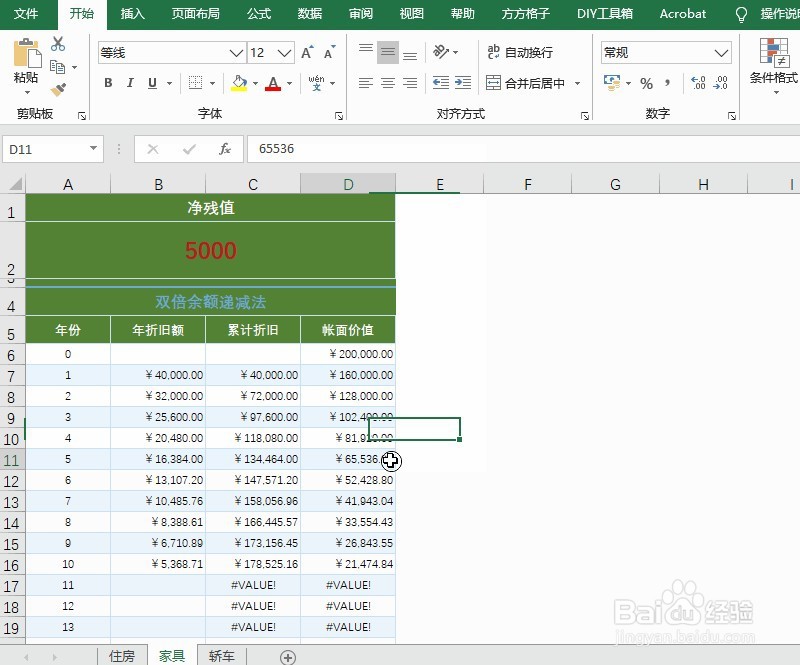The image size is (800, 665).
Task: Expand merge and center options arrow
Action: click(x=577, y=83)
